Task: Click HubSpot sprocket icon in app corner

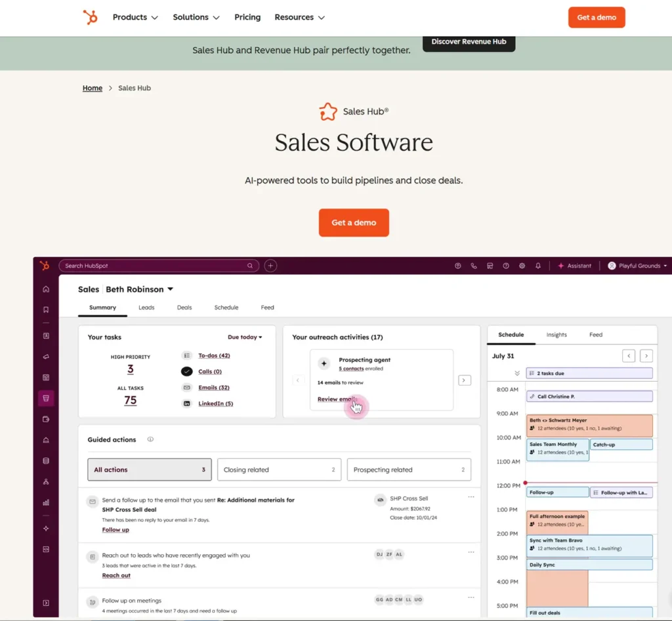Action: pos(45,266)
